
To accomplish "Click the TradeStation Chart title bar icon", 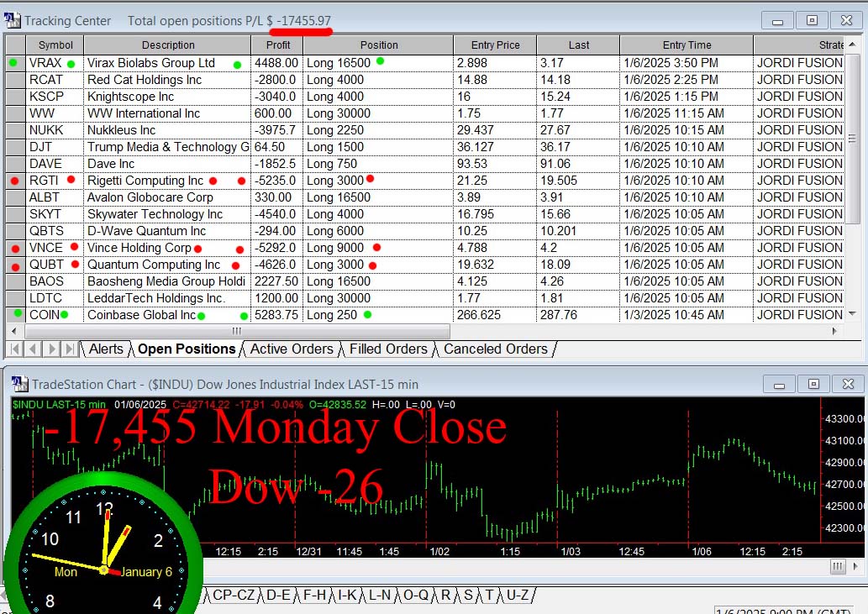I will tap(18, 384).
